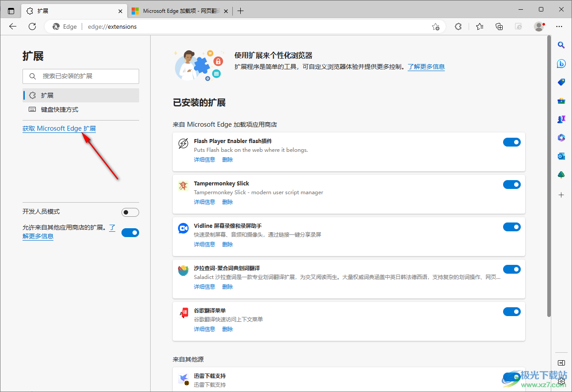Click the 搜索已安装的扩展 search field

point(81,76)
